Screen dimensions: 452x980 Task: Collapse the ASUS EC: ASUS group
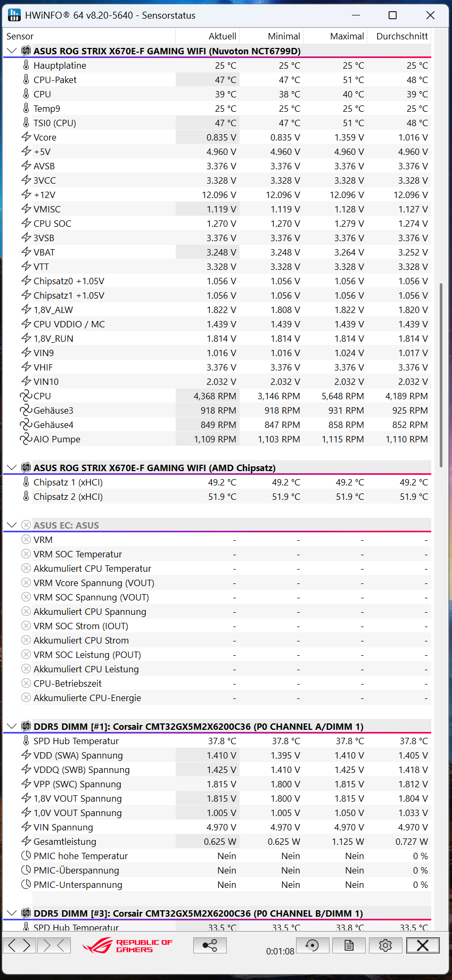[11, 525]
